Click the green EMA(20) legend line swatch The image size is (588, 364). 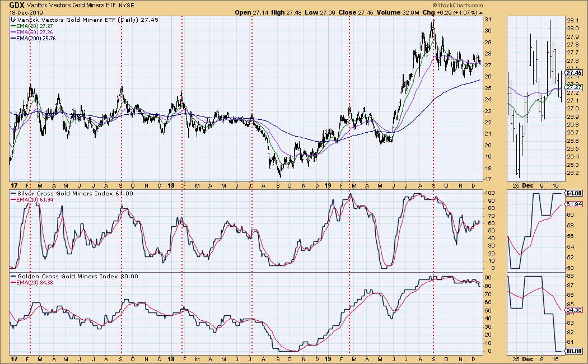13,26
